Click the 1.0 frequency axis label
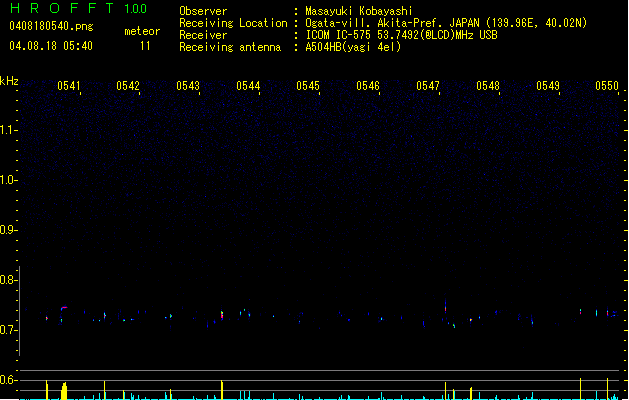Viewport: 629px width, 400px height. 8,180
